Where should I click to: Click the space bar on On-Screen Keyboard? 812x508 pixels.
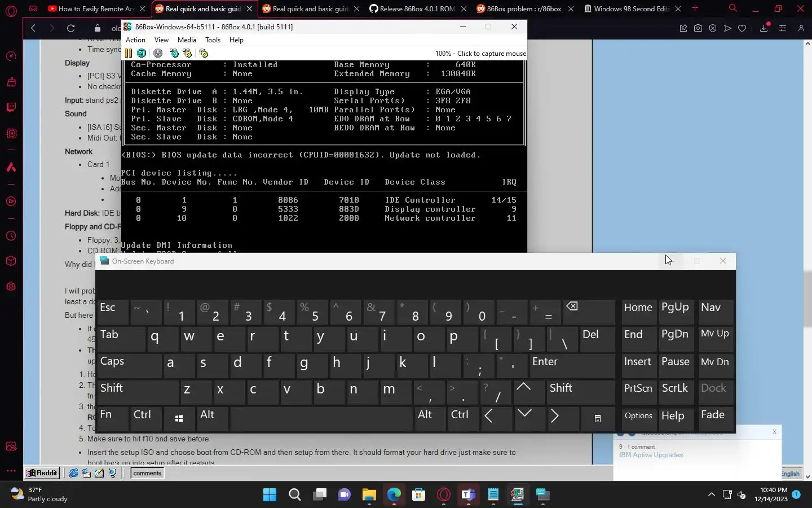point(321,419)
